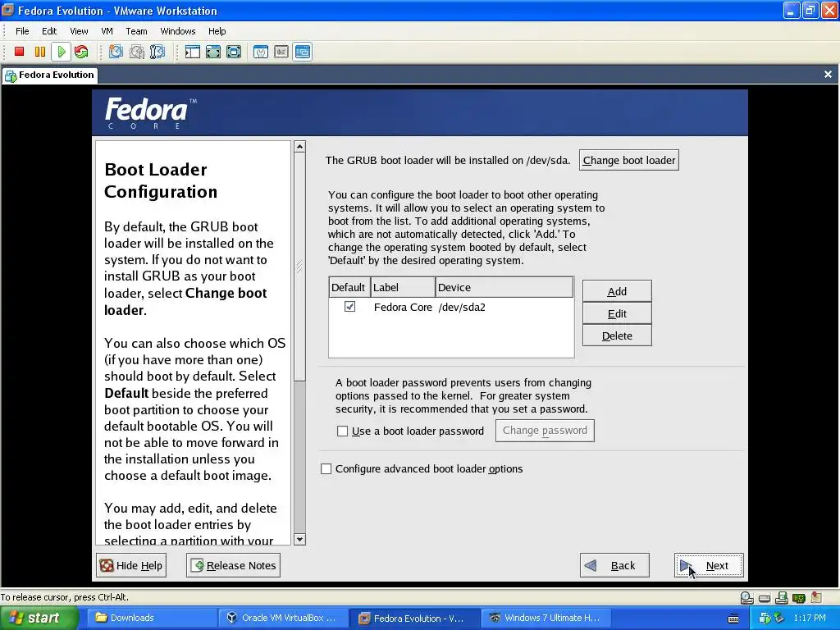Open the File menu

point(22,31)
